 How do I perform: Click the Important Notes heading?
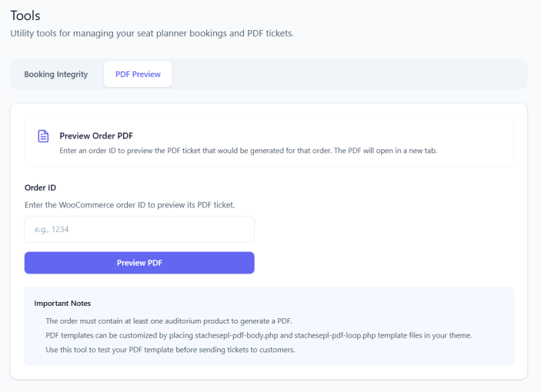click(62, 304)
